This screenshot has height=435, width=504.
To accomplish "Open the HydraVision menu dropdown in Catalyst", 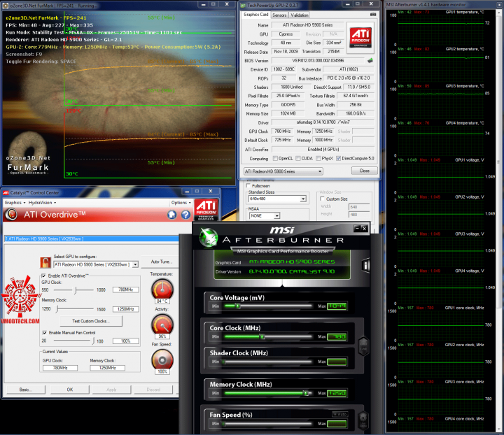I will click(42, 203).
